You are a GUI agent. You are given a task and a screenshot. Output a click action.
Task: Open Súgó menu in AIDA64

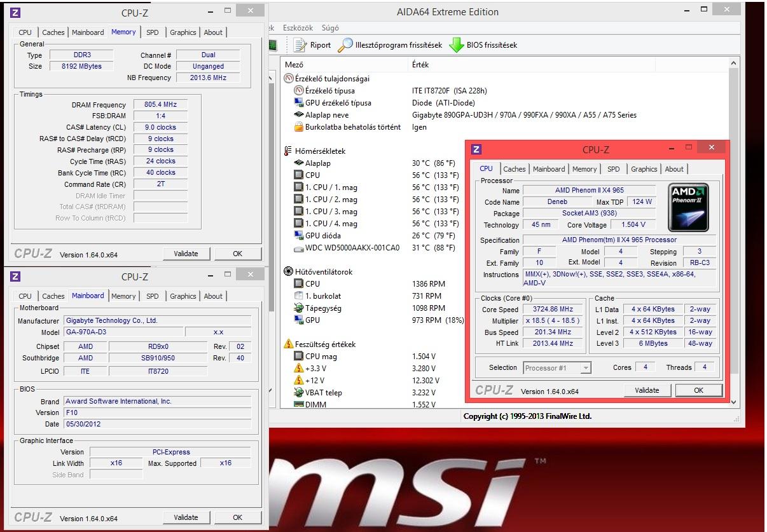pyautogui.click(x=330, y=28)
